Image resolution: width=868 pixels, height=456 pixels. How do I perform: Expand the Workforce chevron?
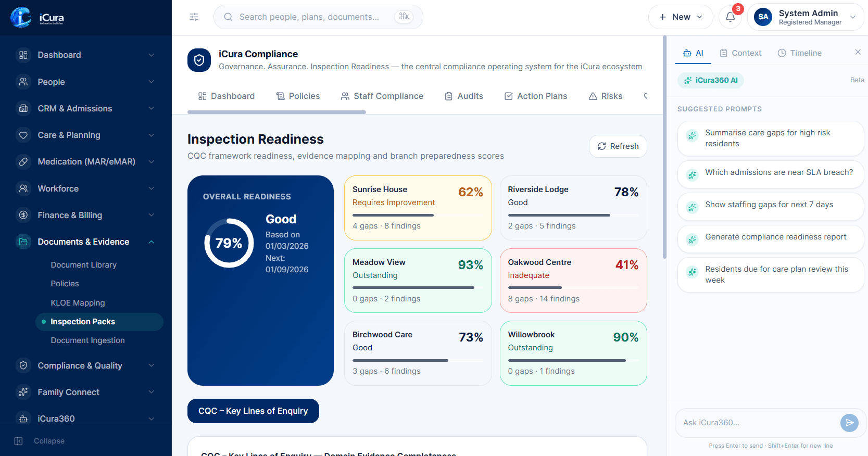152,188
